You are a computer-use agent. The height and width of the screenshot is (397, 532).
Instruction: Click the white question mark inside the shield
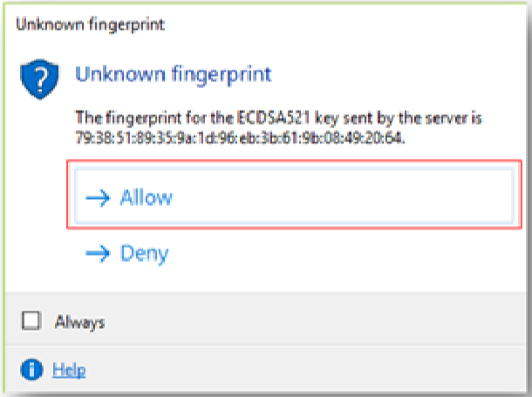tap(41, 79)
